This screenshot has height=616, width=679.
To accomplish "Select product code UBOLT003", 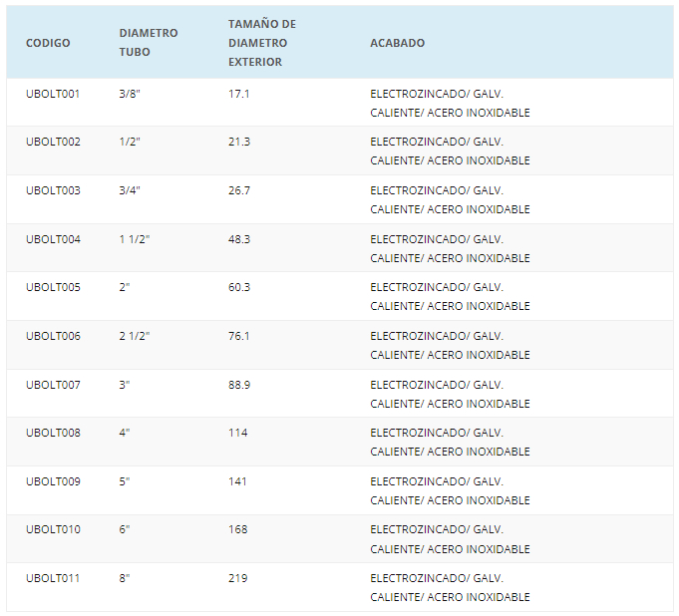I will pos(53,190).
